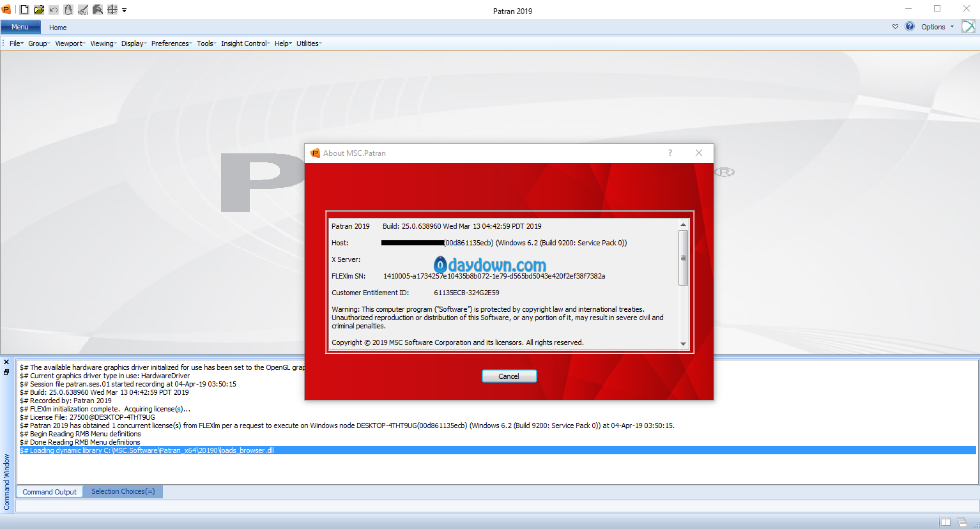This screenshot has width=980, height=529.
Task: Click the copyright notice in About dialog
Action: pos(457,342)
